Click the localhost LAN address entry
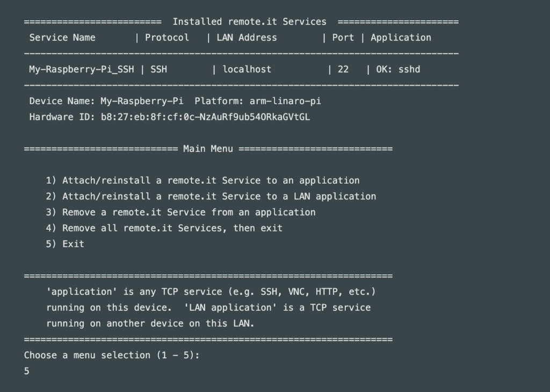 247,69
